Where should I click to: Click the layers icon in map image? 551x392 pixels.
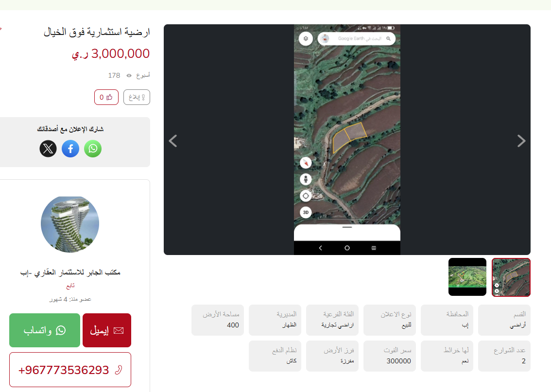point(306,39)
